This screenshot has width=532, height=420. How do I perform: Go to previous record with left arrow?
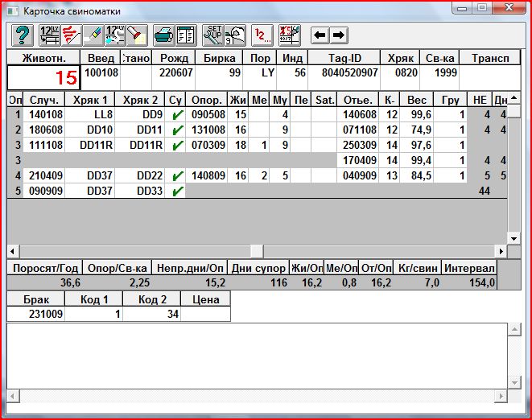click(x=320, y=35)
